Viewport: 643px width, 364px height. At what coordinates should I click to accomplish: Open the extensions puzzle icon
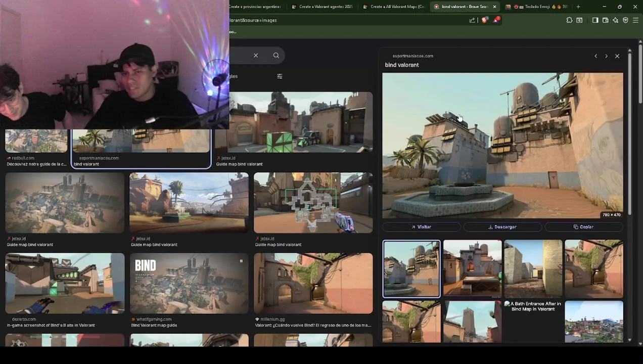pyautogui.click(x=570, y=20)
